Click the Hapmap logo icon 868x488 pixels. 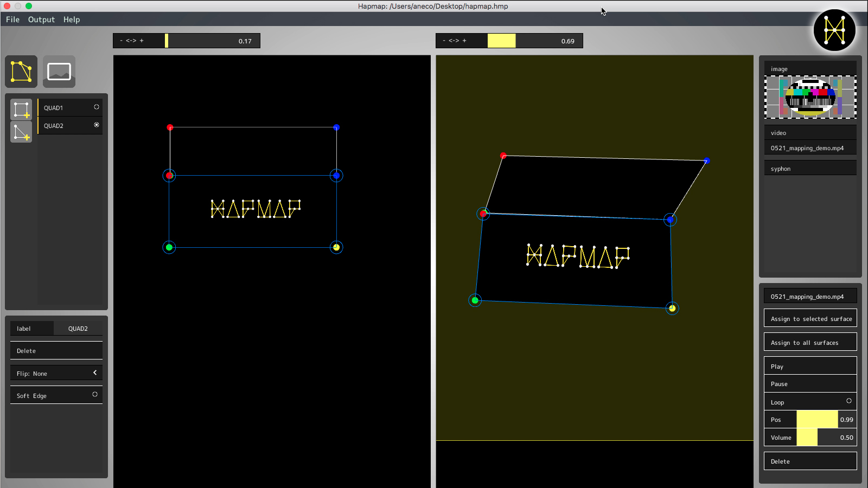click(834, 30)
